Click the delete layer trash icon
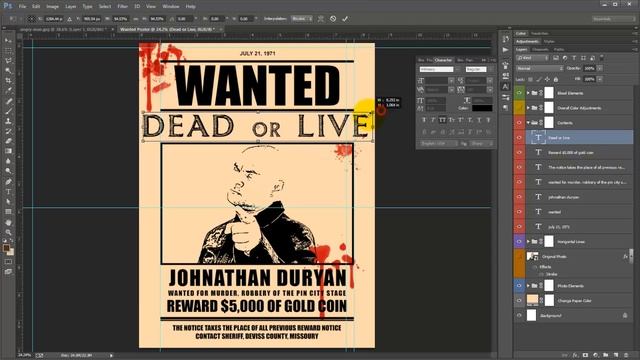640x360 pixels. pyautogui.click(x=626, y=355)
